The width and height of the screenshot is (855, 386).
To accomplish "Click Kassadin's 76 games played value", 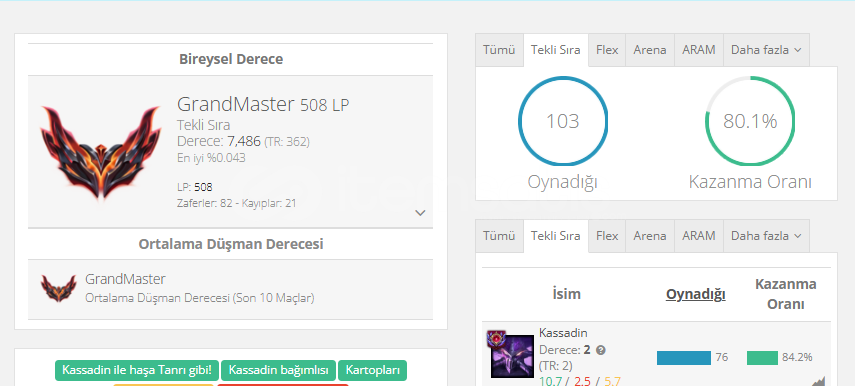I will tap(722, 358).
